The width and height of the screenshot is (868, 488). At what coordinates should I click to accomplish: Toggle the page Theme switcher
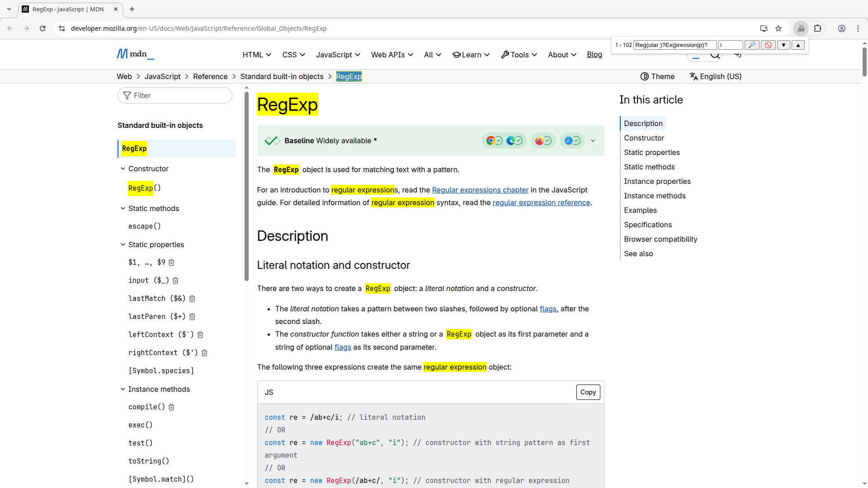[657, 76]
